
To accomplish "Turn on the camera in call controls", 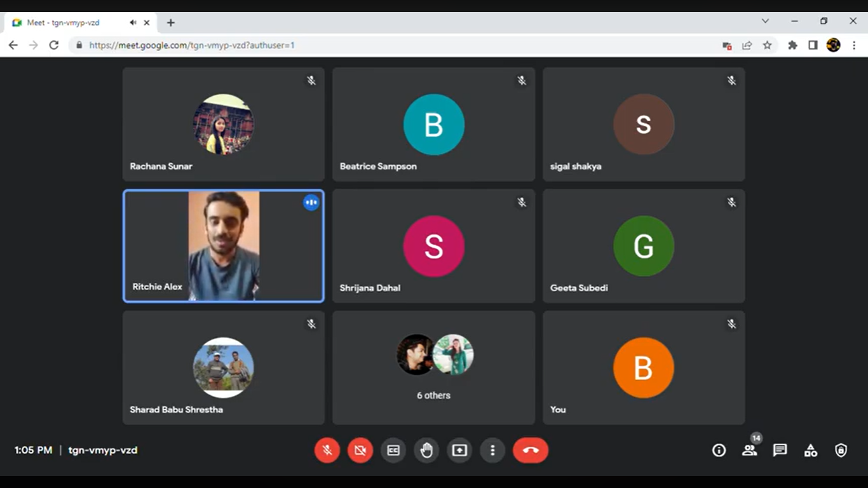I will (360, 451).
